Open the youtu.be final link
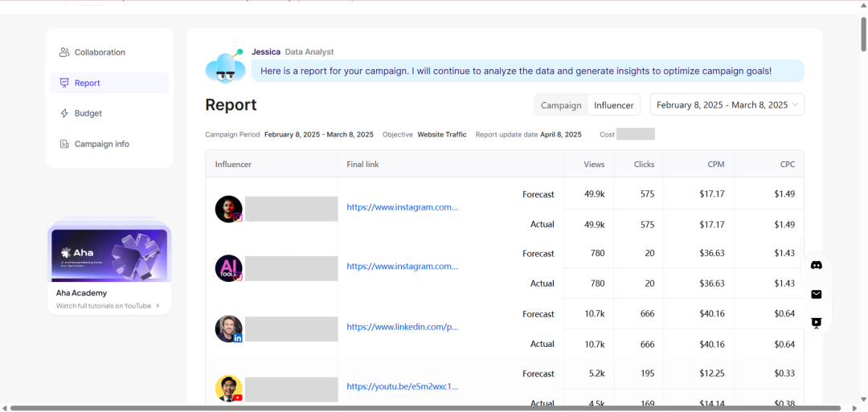Viewport: 868px width, 412px height. coord(403,386)
